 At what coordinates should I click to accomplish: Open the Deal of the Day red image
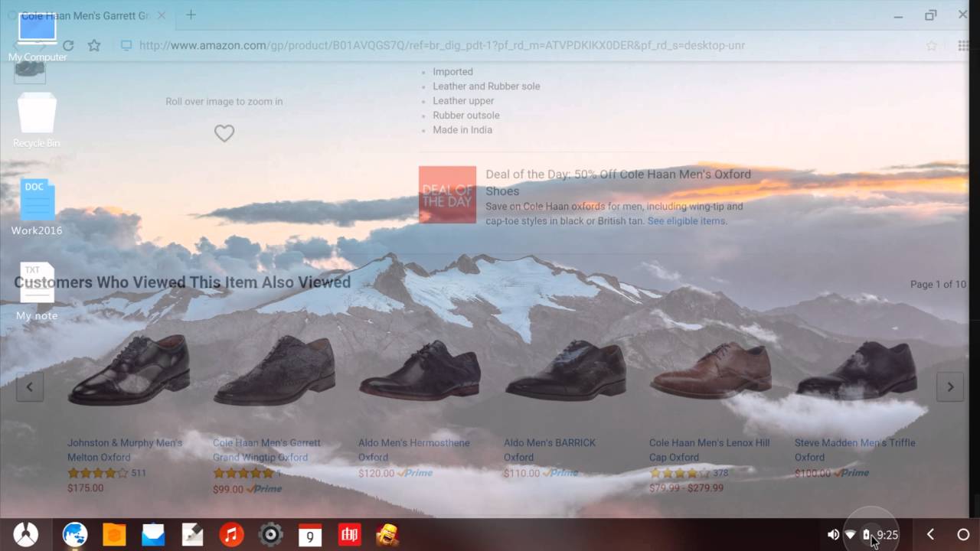(x=448, y=194)
